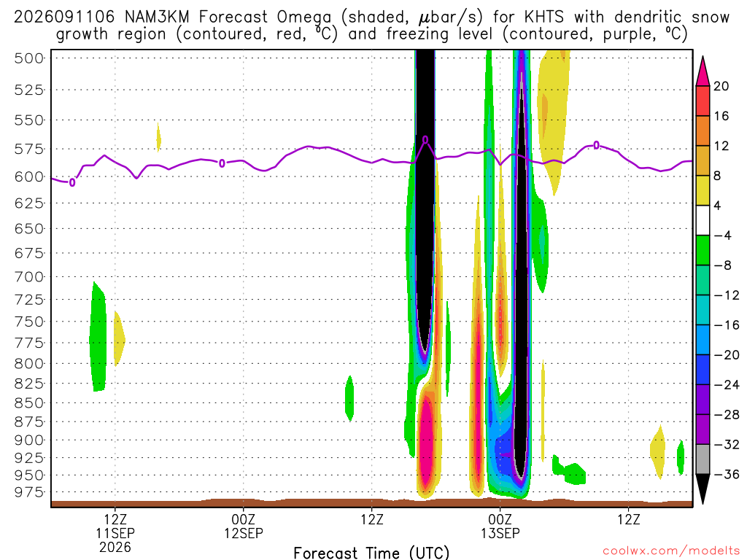Click the 00Z 13SEP time axis label
The image size is (747, 560).
coord(500,526)
